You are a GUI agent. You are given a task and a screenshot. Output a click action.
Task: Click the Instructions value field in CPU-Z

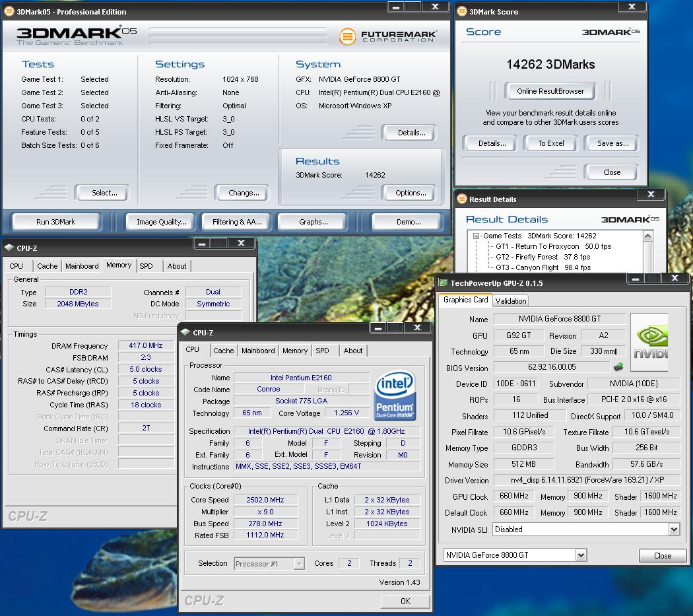(x=327, y=467)
